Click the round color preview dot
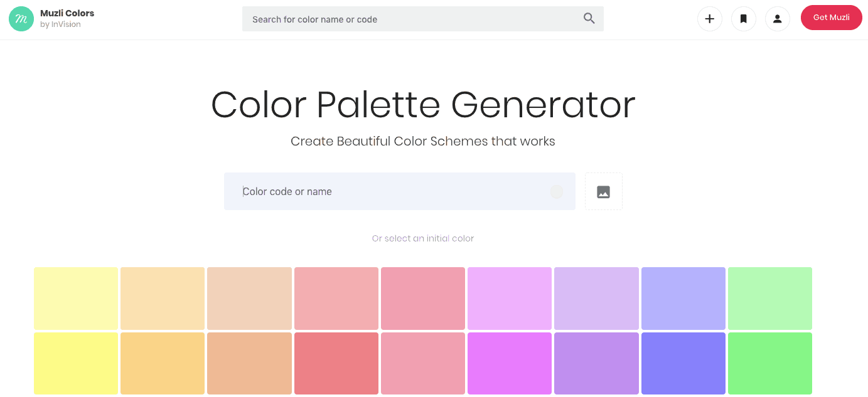Viewport: 868px width, 397px height. tap(557, 191)
